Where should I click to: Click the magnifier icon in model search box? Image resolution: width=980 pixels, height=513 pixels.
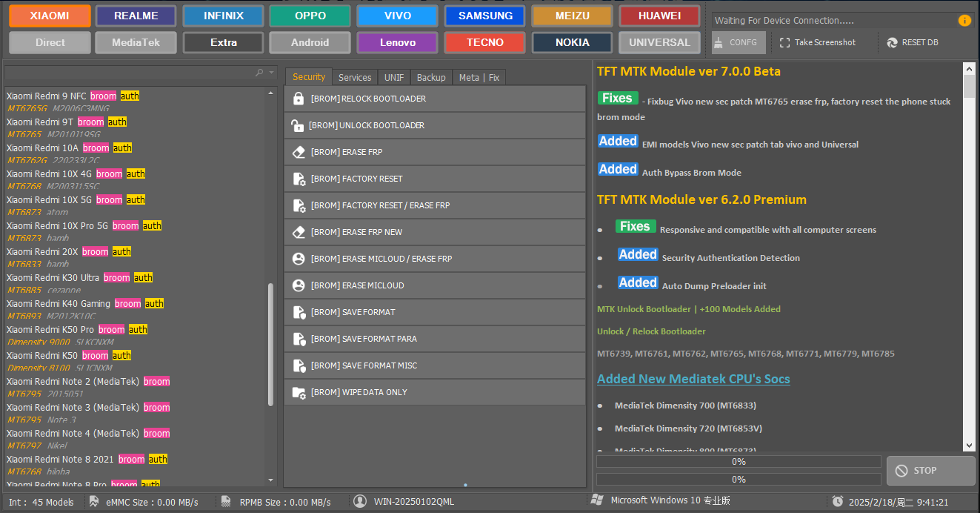coord(259,73)
